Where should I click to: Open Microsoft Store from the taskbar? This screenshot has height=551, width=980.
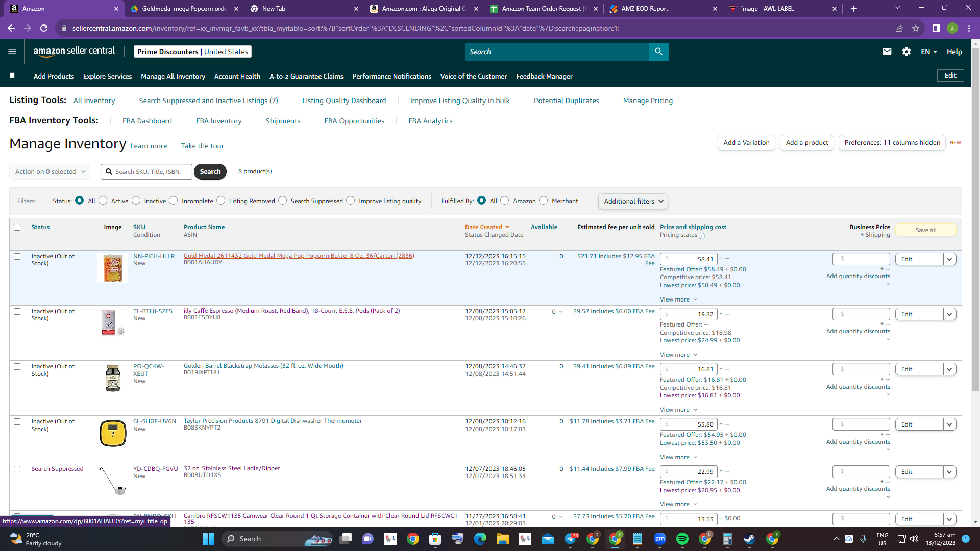pyautogui.click(x=435, y=539)
